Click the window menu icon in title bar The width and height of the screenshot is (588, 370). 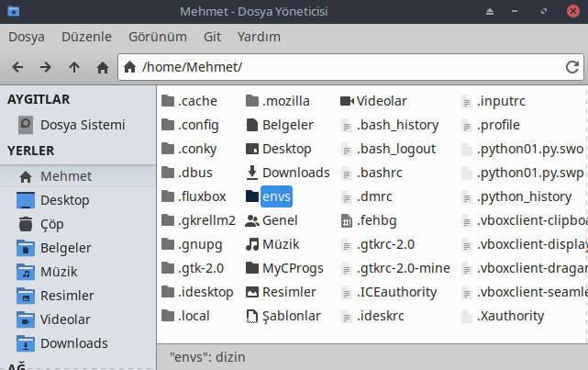point(14,11)
